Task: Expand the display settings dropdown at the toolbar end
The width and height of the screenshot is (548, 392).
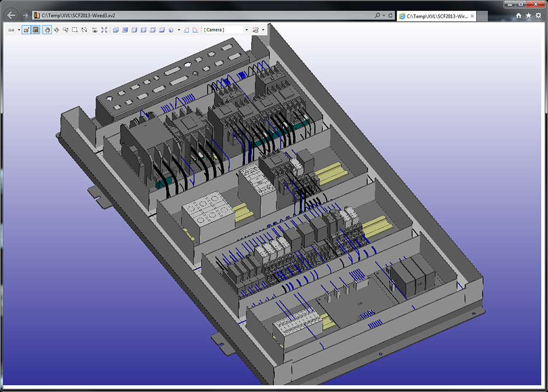Action: coord(263,30)
